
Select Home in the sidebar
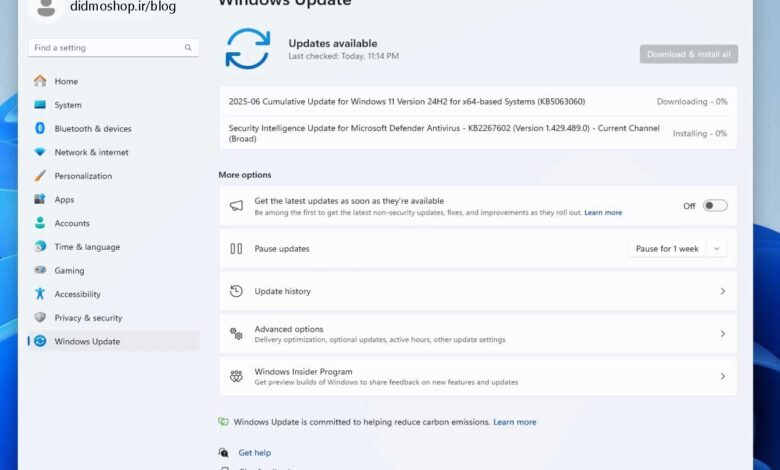pos(113,81)
